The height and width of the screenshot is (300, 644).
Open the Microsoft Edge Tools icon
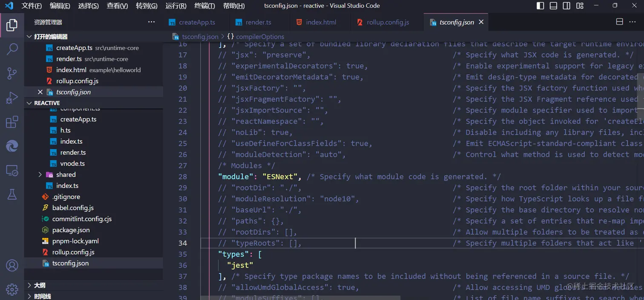12,147
